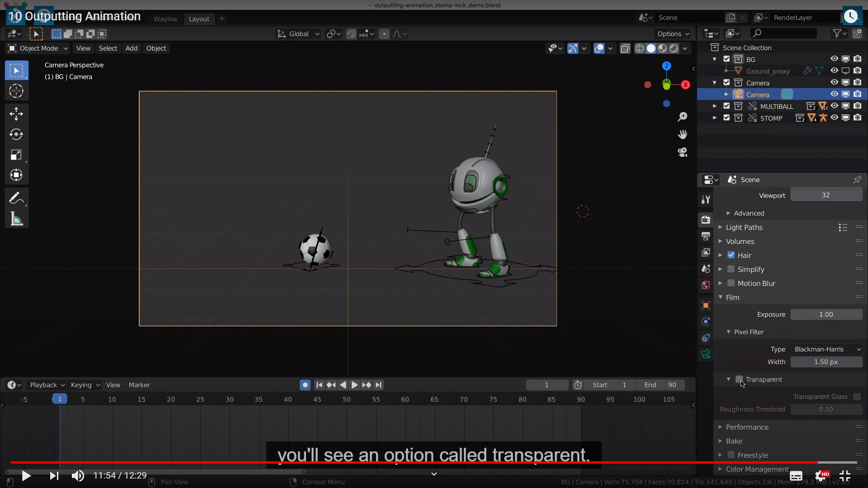
Task: Select the Annotate pencil tool
Action: pyautogui.click(x=16, y=198)
